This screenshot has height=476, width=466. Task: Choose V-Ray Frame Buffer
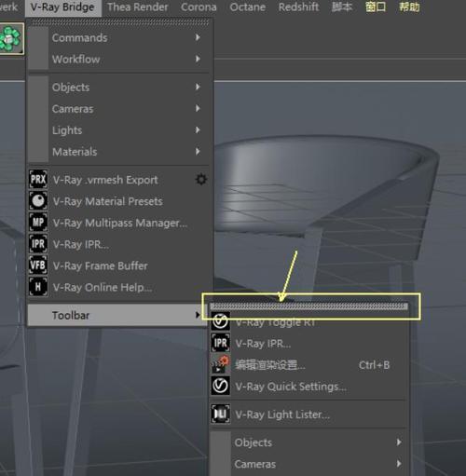pyautogui.click(x=118, y=265)
